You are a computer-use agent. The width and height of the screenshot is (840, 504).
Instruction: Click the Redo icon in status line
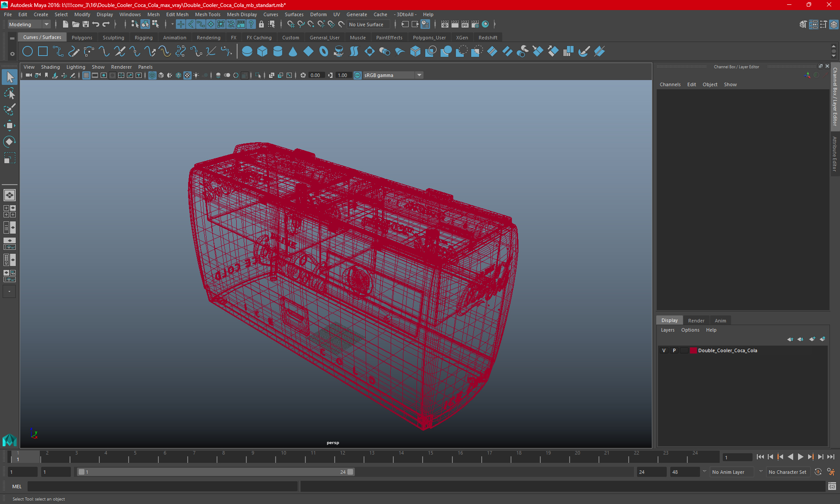pos(106,24)
